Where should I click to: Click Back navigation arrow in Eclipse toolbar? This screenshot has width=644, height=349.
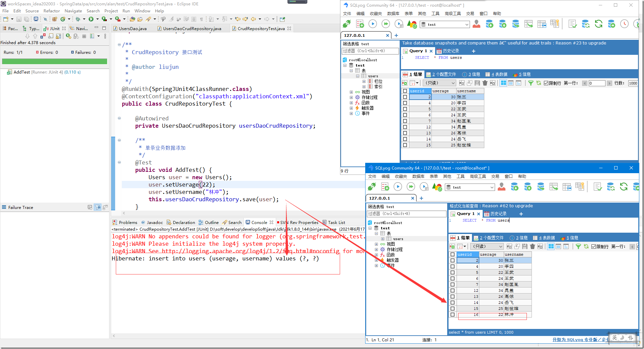(254, 19)
